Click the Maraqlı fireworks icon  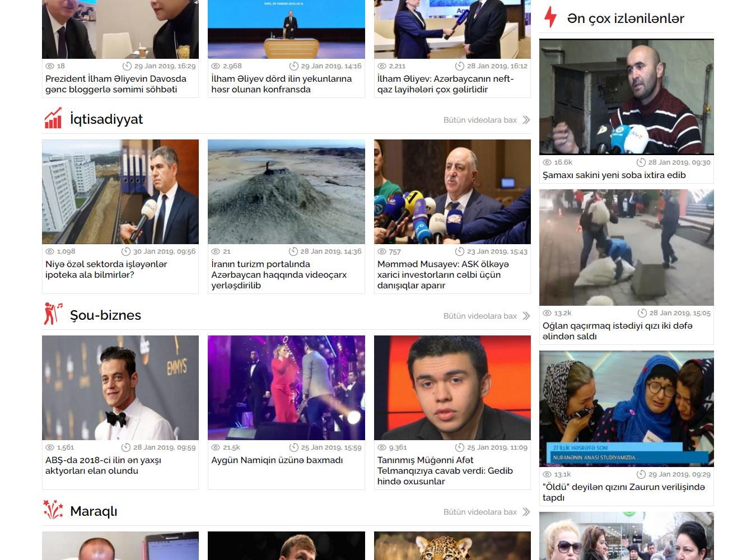(53, 510)
